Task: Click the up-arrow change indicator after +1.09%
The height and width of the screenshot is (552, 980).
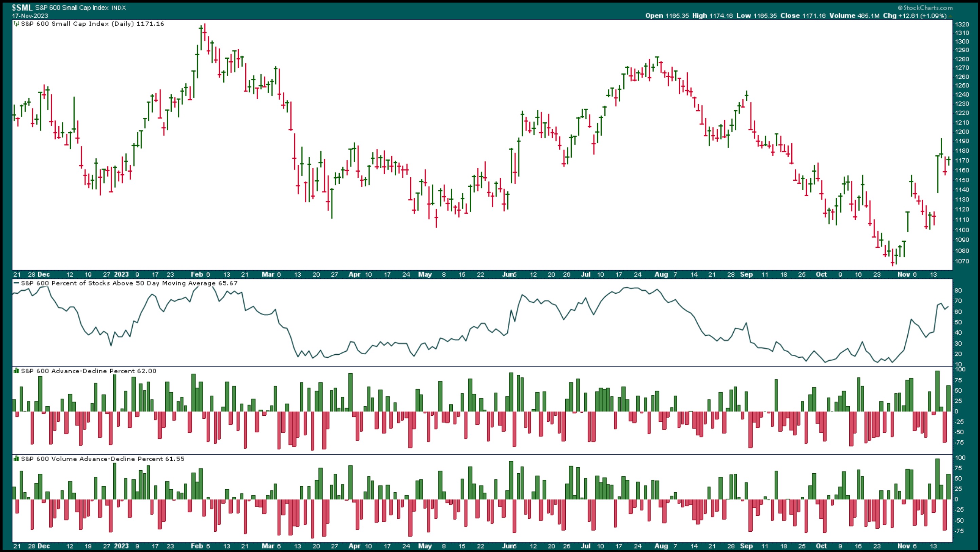Action: pyautogui.click(x=951, y=16)
